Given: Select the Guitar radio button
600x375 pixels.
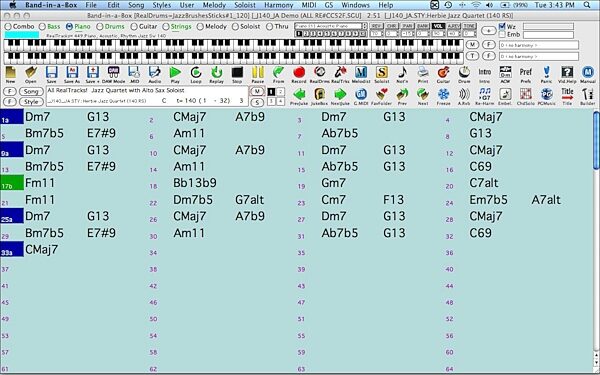Looking at the screenshot, I should [134, 27].
